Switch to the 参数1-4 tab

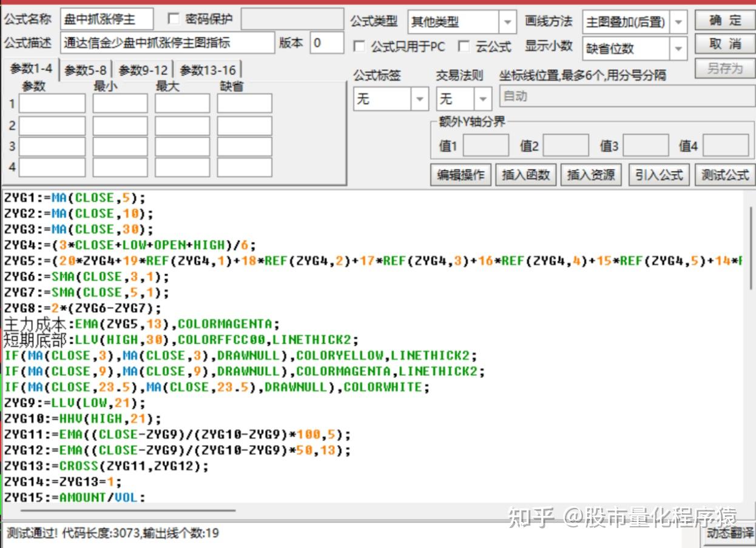[x=30, y=69]
